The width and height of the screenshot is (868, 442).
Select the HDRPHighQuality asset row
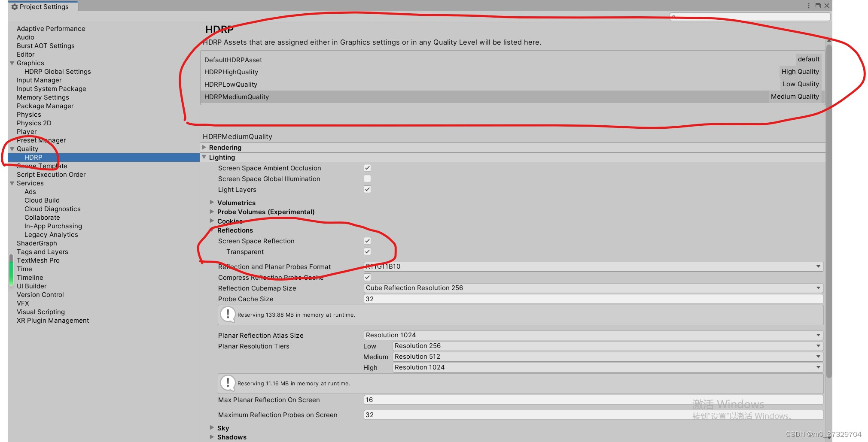[x=512, y=72]
